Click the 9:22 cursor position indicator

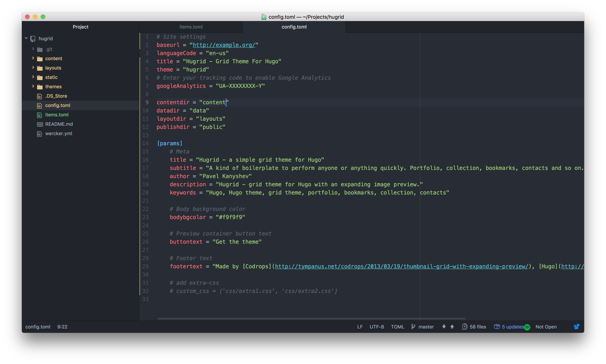coord(62,327)
